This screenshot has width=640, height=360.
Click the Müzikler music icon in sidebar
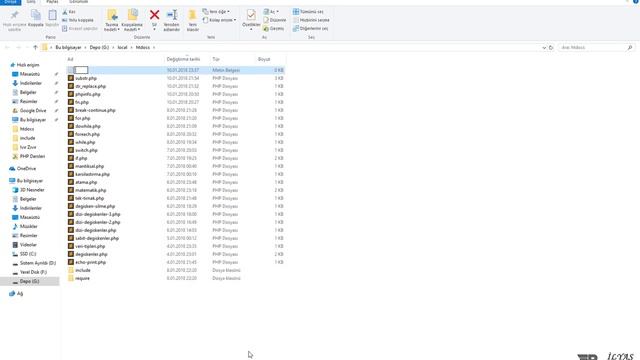(15, 227)
